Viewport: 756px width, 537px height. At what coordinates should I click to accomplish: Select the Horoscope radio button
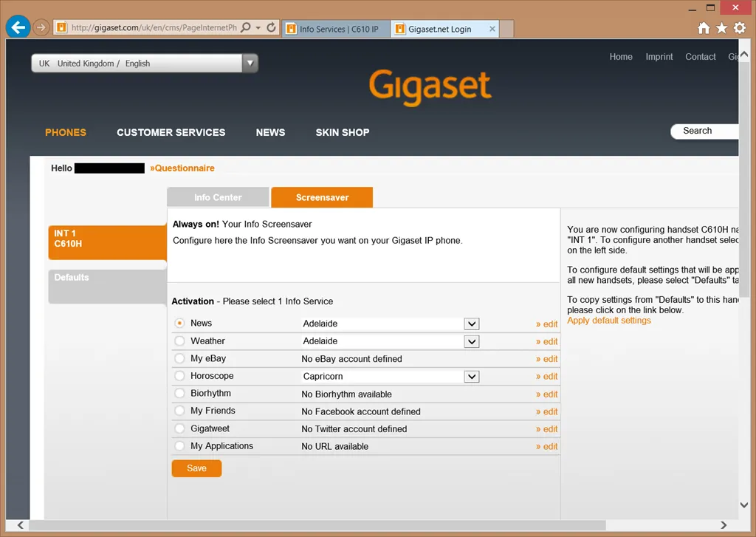(179, 376)
